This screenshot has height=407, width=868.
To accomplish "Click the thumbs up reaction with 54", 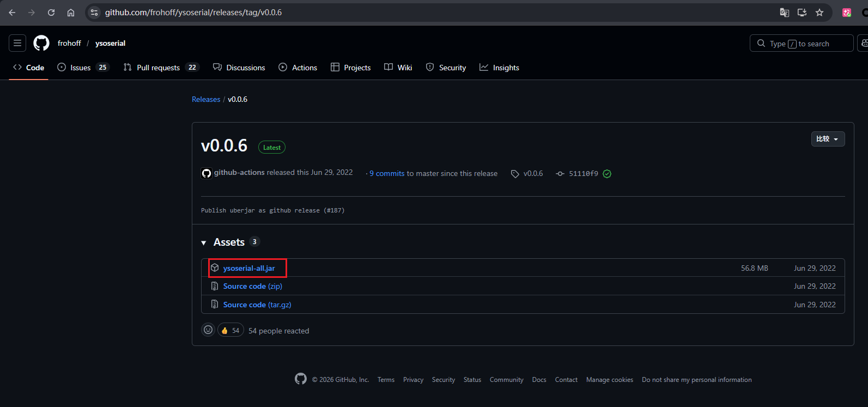I will [x=230, y=330].
